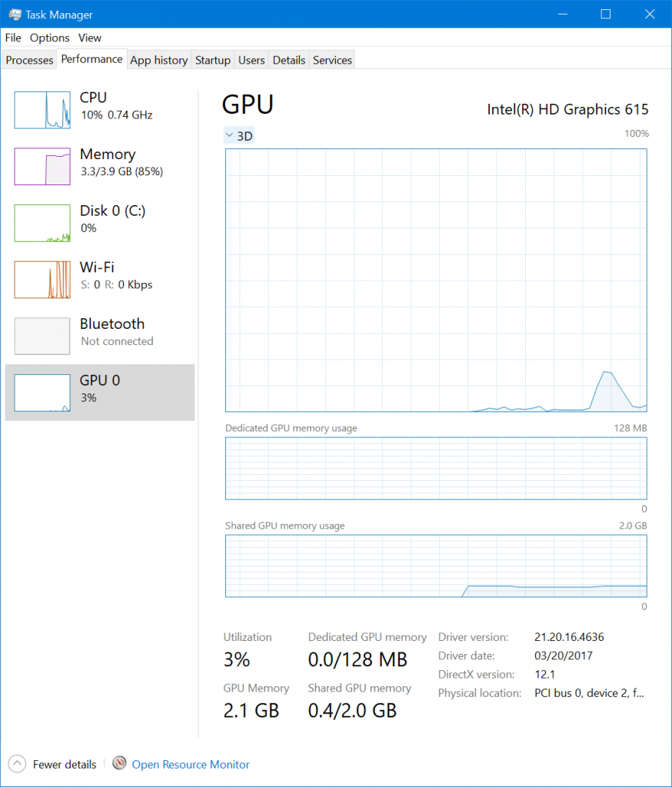Collapse with the Fewer details chevron
The image size is (672, 787).
pos(16,764)
